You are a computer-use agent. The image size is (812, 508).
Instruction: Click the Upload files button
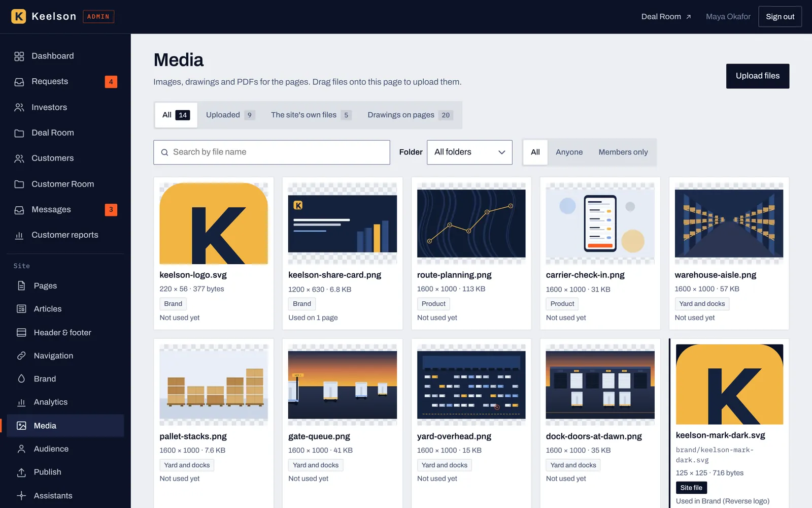tap(758, 76)
